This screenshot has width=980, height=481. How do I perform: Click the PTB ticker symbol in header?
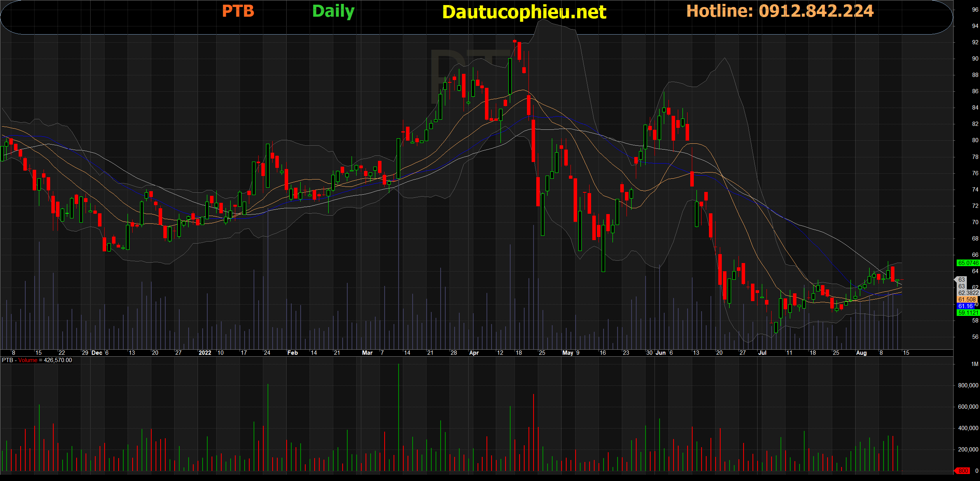point(238,11)
